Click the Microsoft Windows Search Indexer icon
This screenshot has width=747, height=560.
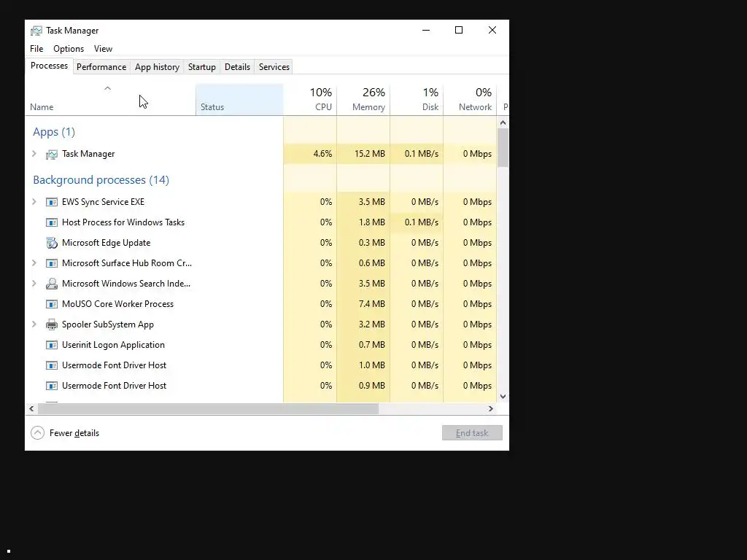click(52, 284)
